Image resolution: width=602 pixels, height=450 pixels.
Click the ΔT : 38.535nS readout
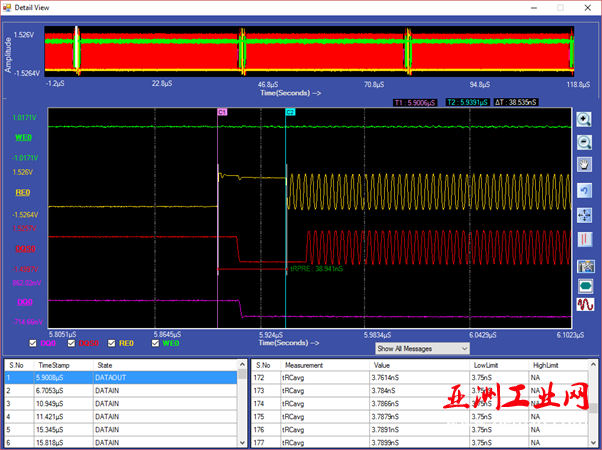515,103
